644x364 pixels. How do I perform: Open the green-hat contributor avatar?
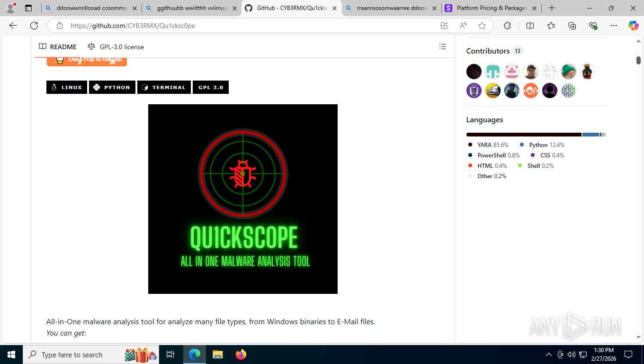[x=569, y=72]
